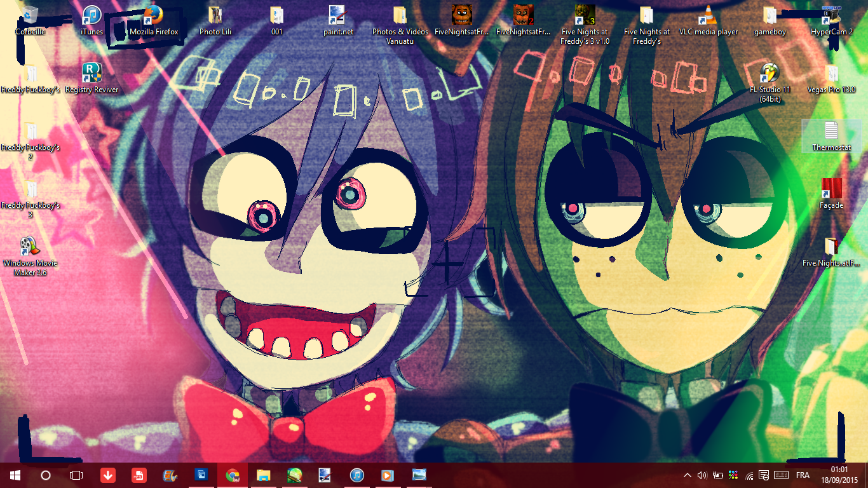This screenshot has height=488, width=868.
Task: Select the iTunes desktop shortcut
Action: click(x=92, y=20)
